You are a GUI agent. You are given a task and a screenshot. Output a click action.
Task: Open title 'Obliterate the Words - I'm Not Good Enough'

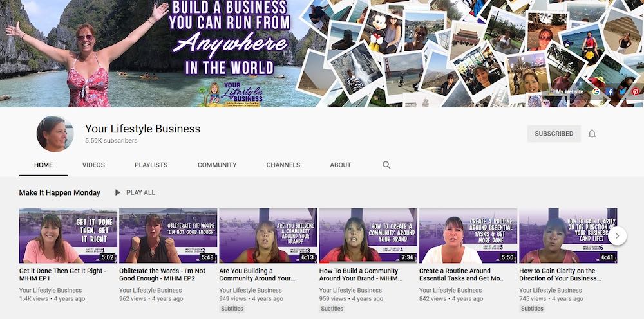[162, 275]
